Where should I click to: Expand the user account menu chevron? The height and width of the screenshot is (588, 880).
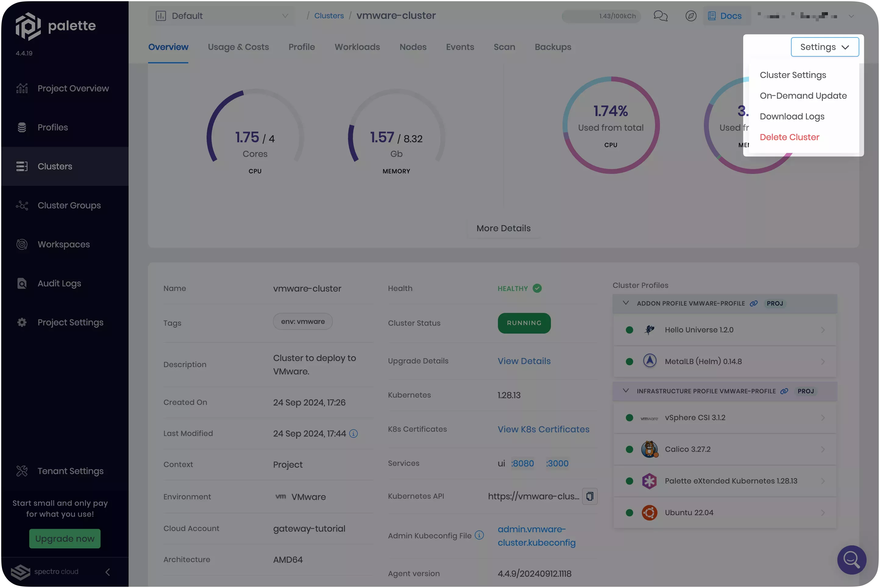851,16
